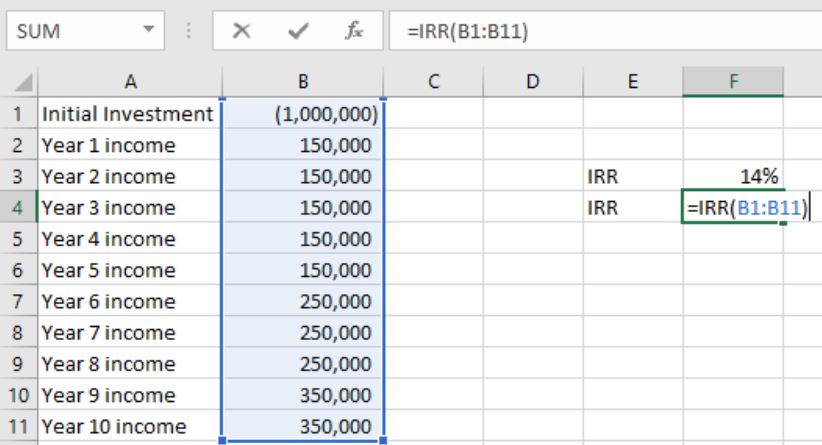
Task: Click the cell 'Year 1 income'
Action: click(x=130, y=145)
